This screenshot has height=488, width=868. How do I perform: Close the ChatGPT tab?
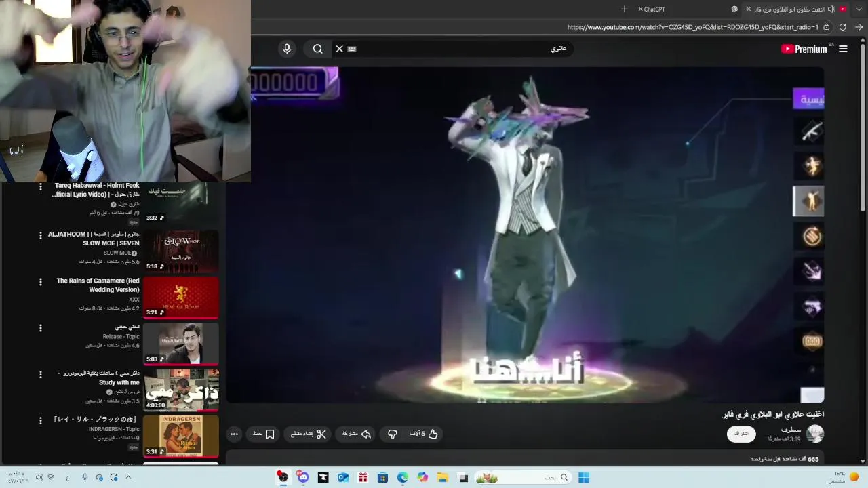pyautogui.click(x=640, y=9)
